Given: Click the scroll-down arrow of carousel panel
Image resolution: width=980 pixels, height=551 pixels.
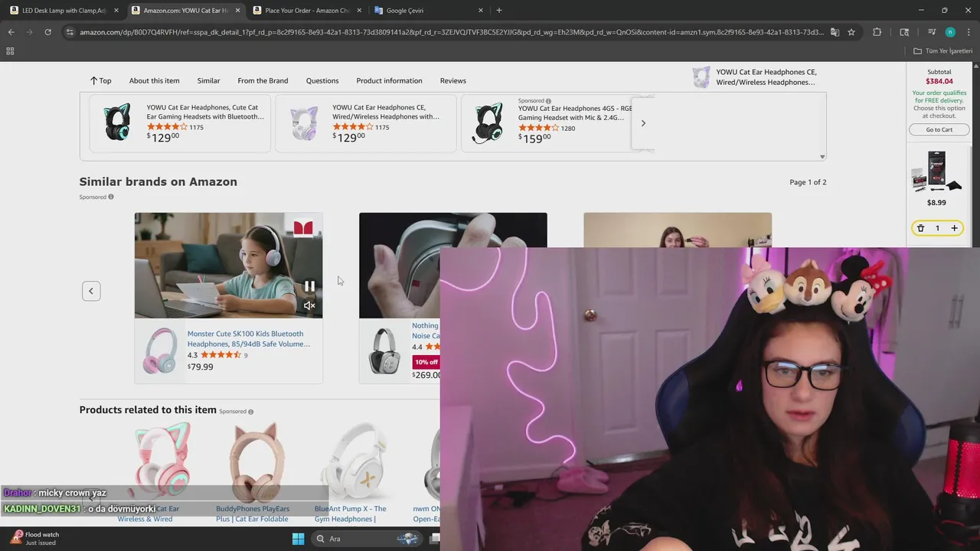Looking at the screenshot, I should point(822,157).
